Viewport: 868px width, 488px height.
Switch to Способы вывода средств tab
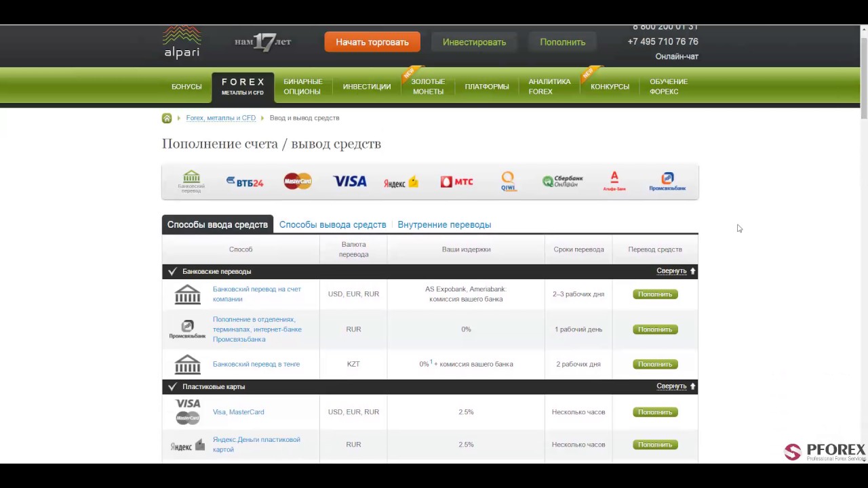coord(333,224)
